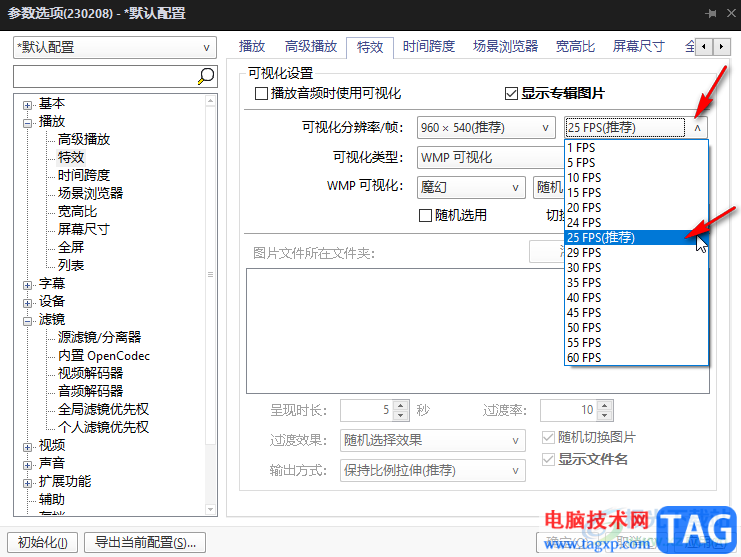Select 1 FPS from the list
The width and height of the screenshot is (741, 557).
coord(636,148)
